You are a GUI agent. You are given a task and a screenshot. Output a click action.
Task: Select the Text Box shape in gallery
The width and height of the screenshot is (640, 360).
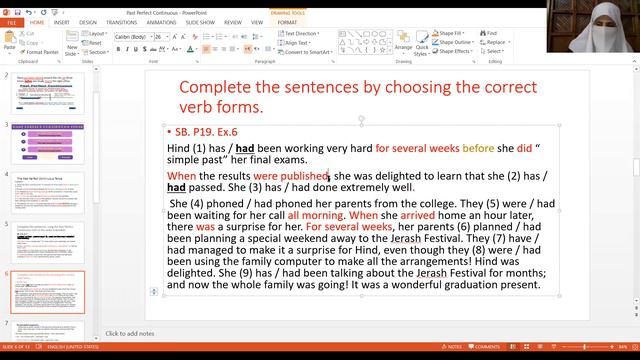pyautogui.click(x=342, y=34)
